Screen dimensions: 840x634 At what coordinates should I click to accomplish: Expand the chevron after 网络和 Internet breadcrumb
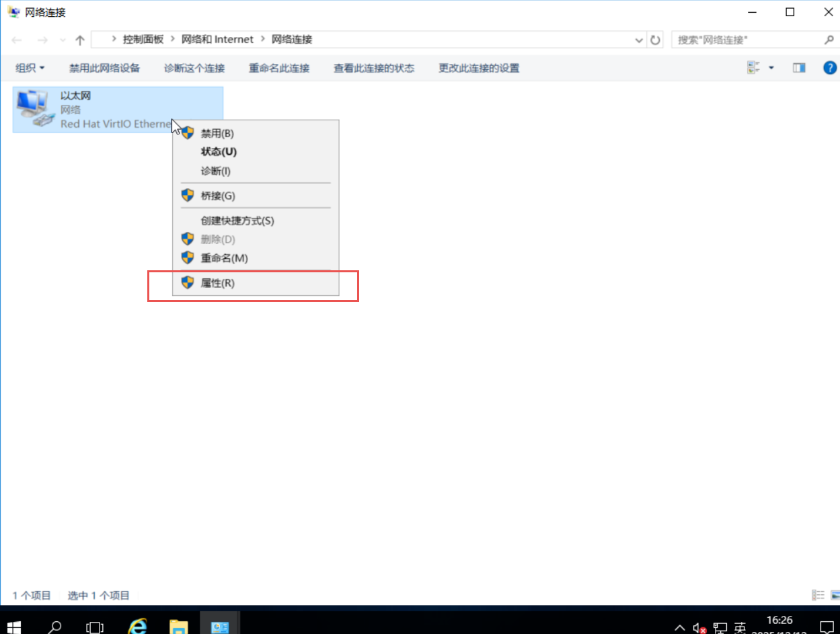[263, 40]
